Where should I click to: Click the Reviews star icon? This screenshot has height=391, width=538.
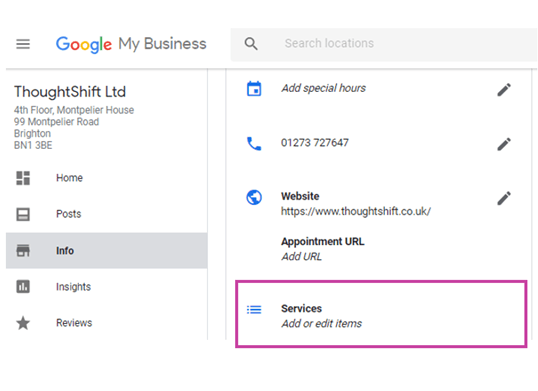click(x=23, y=323)
